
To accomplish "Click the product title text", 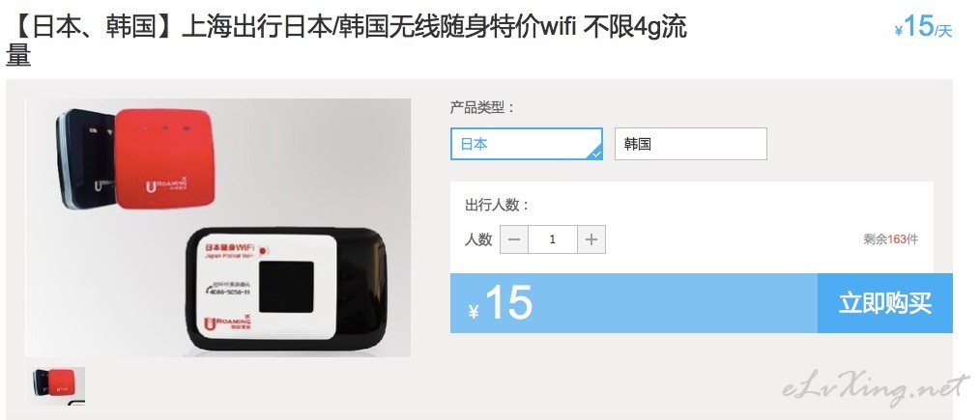I will click(346, 42).
